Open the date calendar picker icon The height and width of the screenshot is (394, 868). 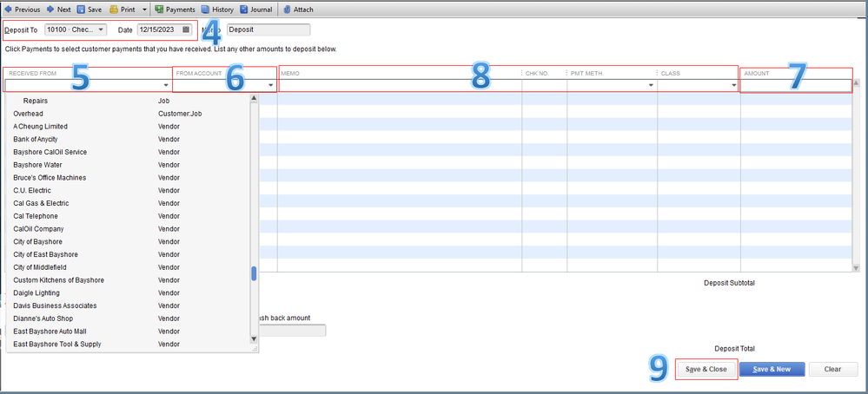click(187, 30)
